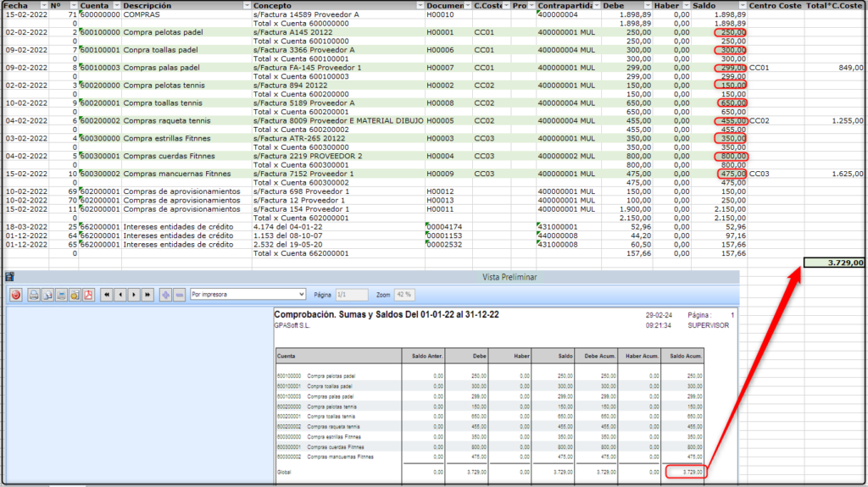The width and height of the screenshot is (868, 487).
Task: Click the Página number field
Action: tap(352, 295)
